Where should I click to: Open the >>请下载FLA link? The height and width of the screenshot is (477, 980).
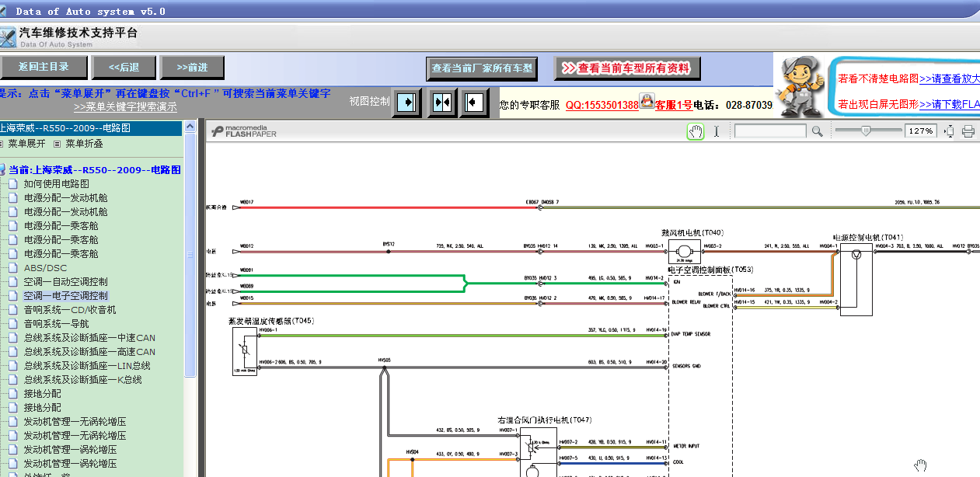point(950,104)
